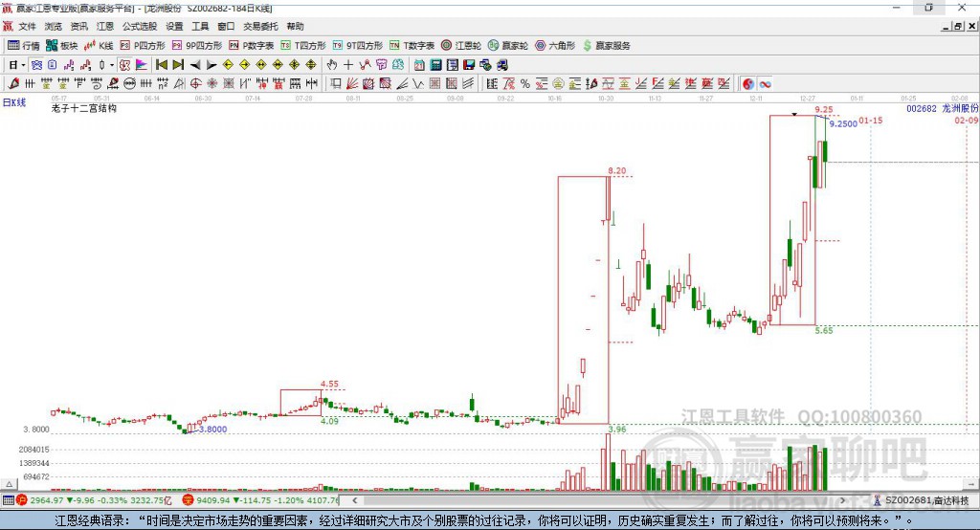Open the 六角形 hexagon tool

click(x=555, y=46)
